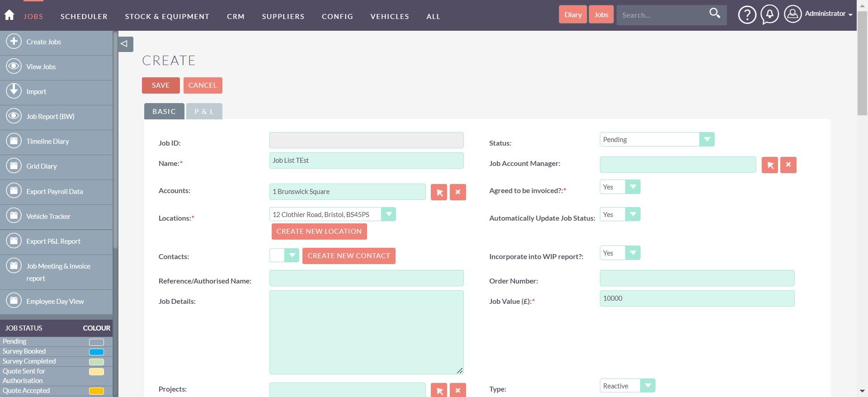Clear the Job Account Manager field
The height and width of the screenshot is (397, 868).
[788, 165]
